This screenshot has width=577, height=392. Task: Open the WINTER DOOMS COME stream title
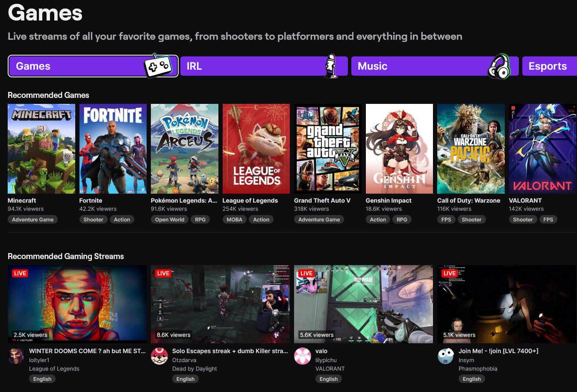tap(87, 351)
